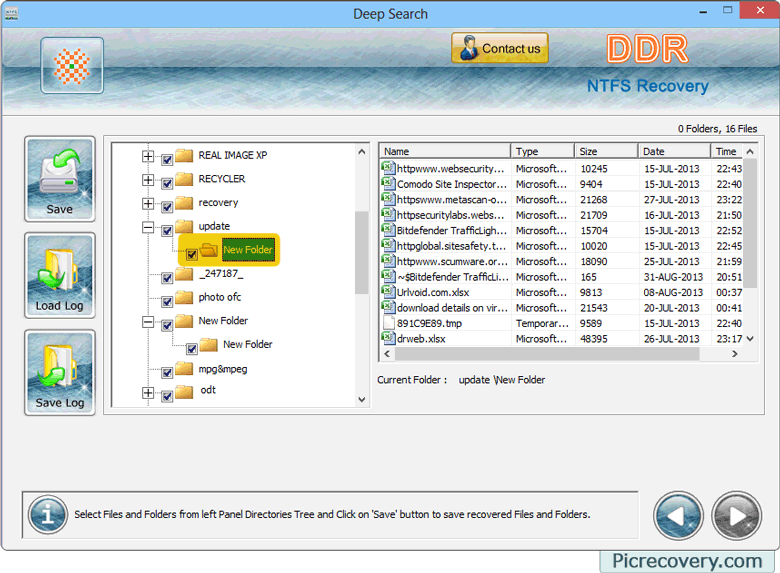Toggle checkbox for photo ofc folder
The width and height of the screenshot is (780, 573).
coord(167,302)
